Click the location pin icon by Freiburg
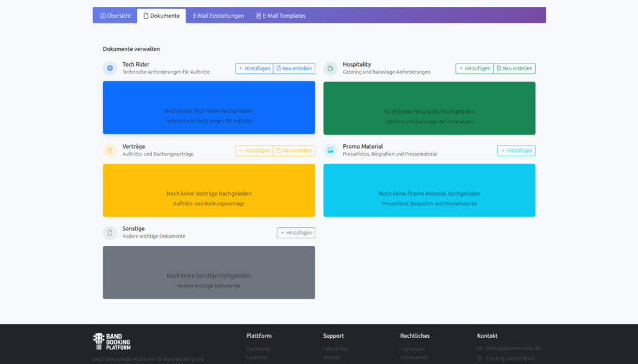The width and height of the screenshot is (638, 364). (480, 358)
